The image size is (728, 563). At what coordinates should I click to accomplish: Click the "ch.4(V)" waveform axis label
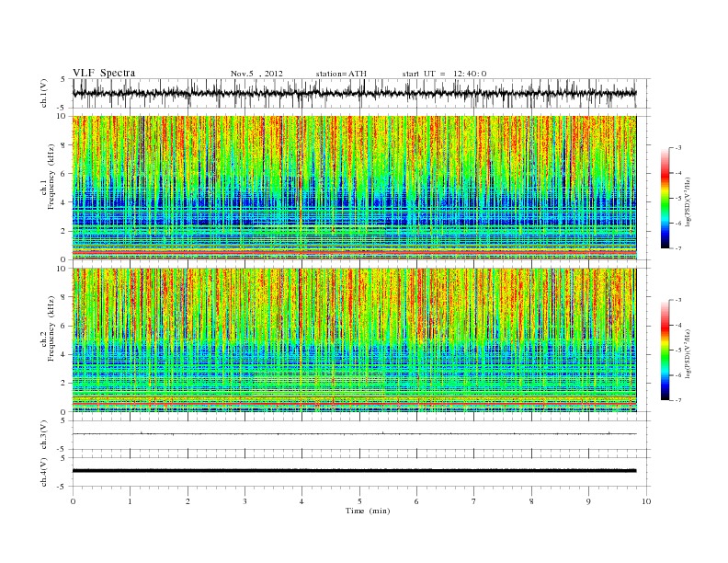point(44,472)
